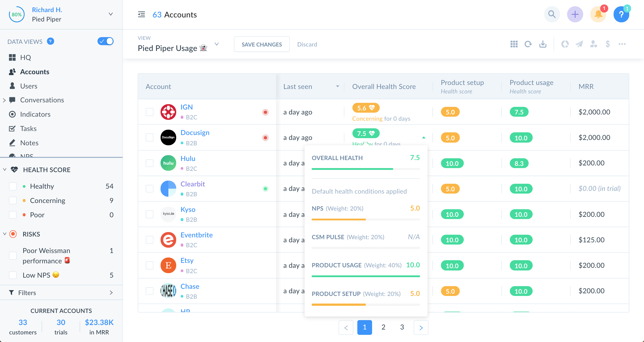The width and height of the screenshot is (644, 342).
Task: Click the refresh table icon
Action: click(x=528, y=44)
